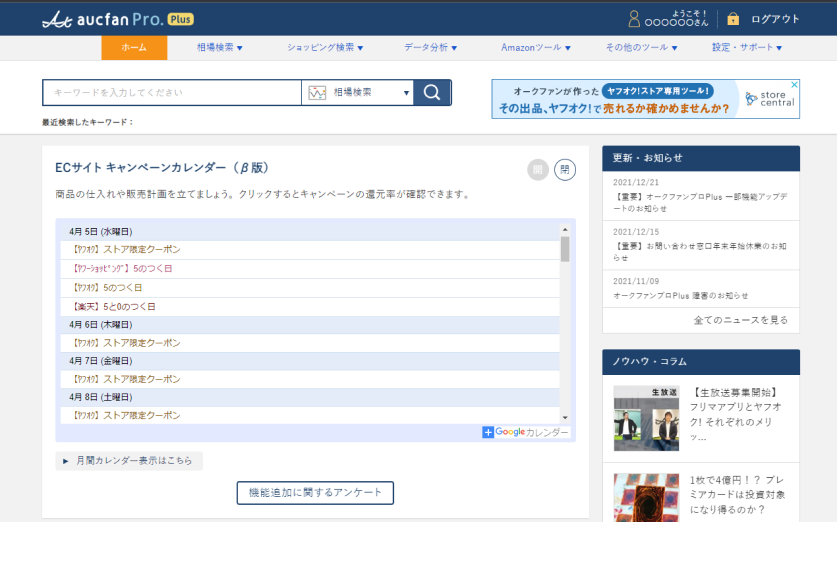This screenshot has height=570, width=837.
Task: Open 1枚で4億円 premium card article
Action: point(737,495)
